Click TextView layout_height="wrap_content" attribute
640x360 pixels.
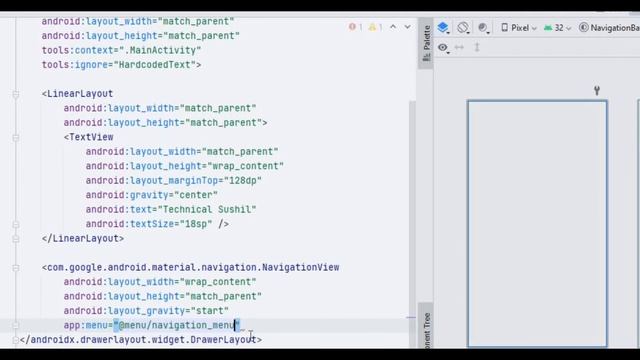pyautogui.click(x=184, y=166)
